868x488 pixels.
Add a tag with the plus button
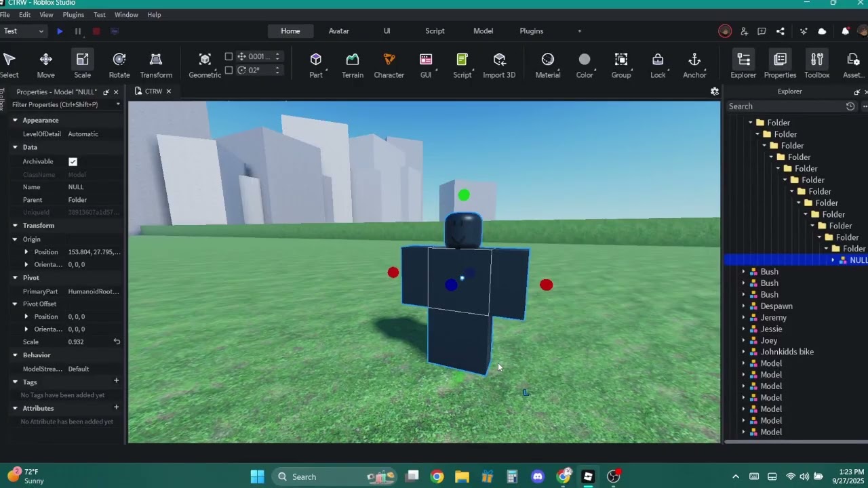coord(116,381)
